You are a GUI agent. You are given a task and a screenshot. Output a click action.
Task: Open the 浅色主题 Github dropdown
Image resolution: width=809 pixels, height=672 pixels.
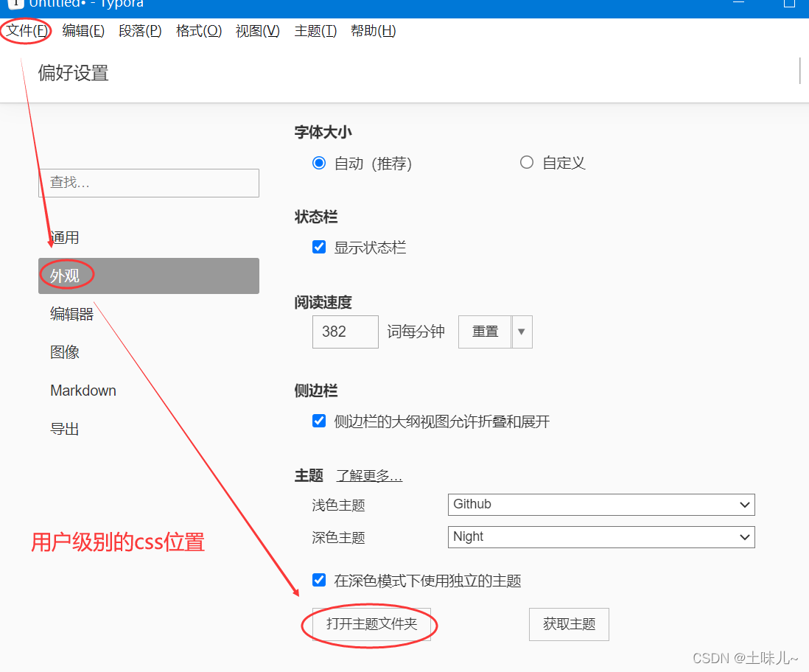coord(601,505)
